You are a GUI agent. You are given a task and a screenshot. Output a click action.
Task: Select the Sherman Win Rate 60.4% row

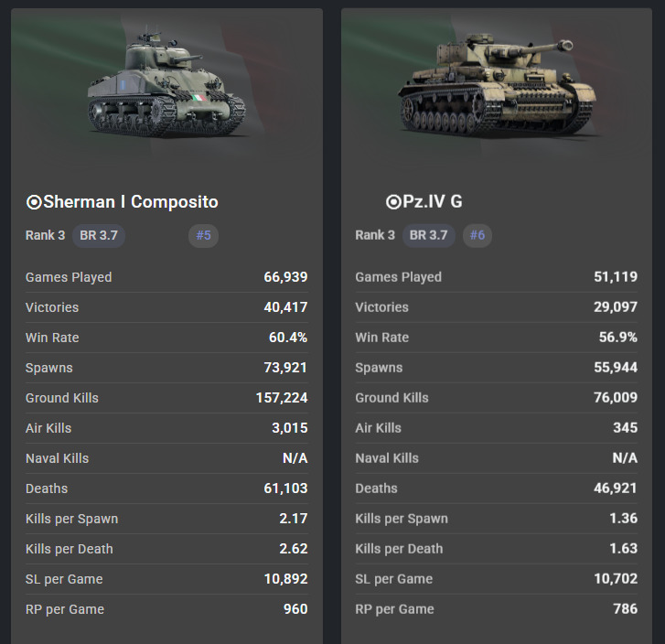[x=166, y=338]
